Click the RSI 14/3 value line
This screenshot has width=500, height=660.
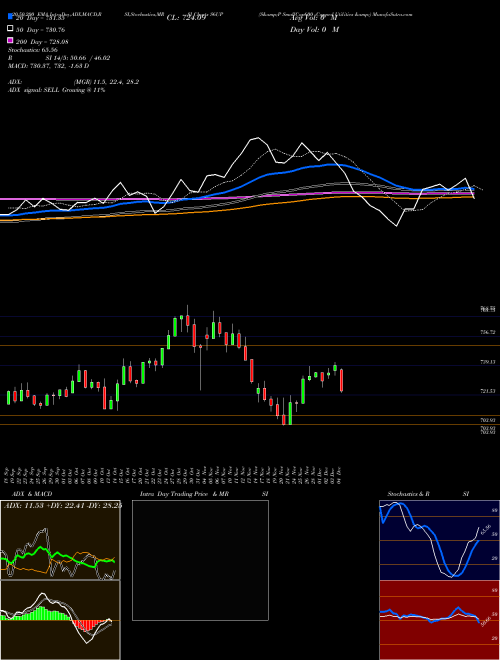click(x=59, y=58)
